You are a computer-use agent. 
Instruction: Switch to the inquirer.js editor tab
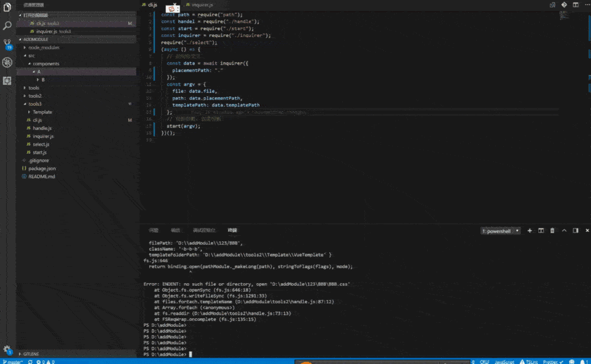(x=202, y=5)
